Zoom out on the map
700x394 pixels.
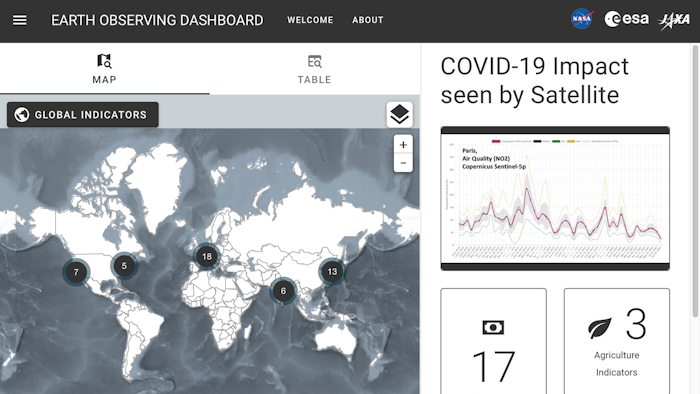pyautogui.click(x=403, y=163)
